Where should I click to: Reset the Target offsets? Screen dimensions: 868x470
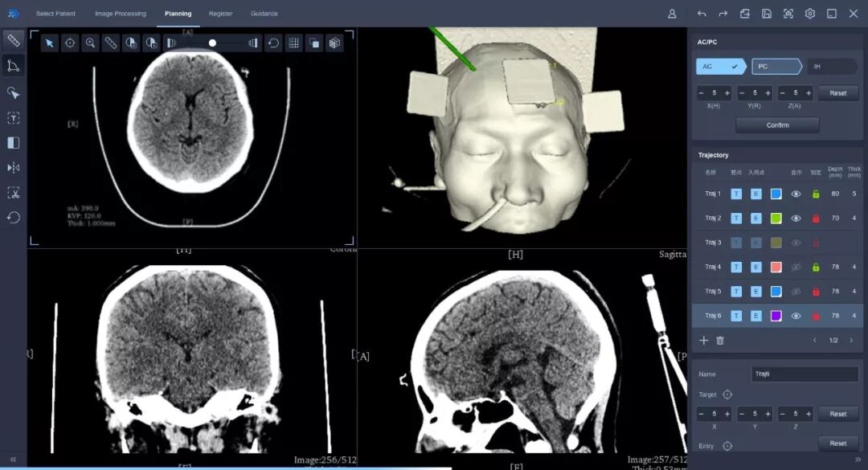(x=838, y=414)
